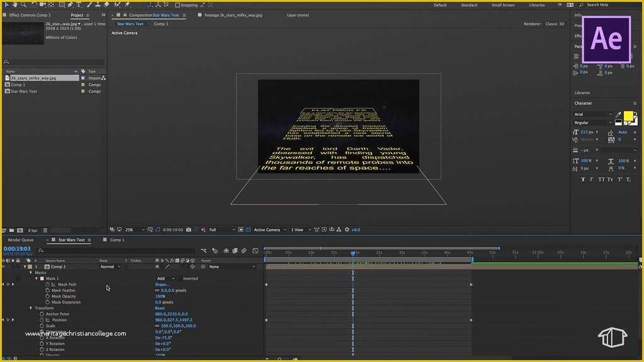The width and height of the screenshot is (644, 362).
Task: Collapse the Mask 1 properties
Action: coord(36,278)
